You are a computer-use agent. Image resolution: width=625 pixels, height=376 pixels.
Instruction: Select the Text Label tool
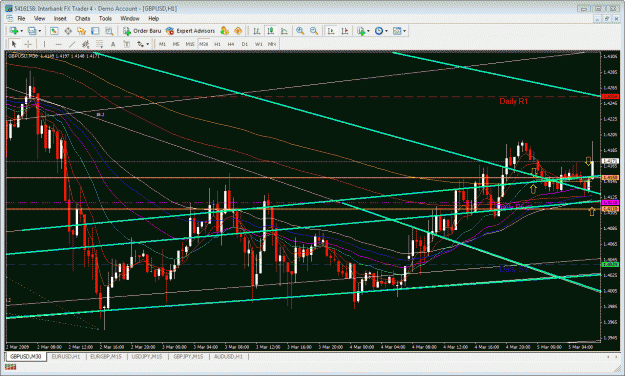pyautogui.click(x=127, y=44)
